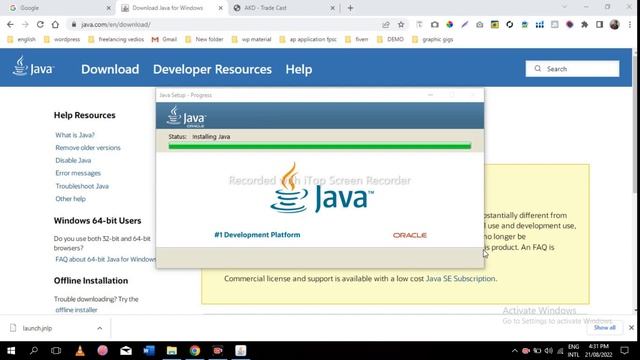Open Gmail bookmark
The height and width of the screenshot is (360, 640).
[164, 39]
